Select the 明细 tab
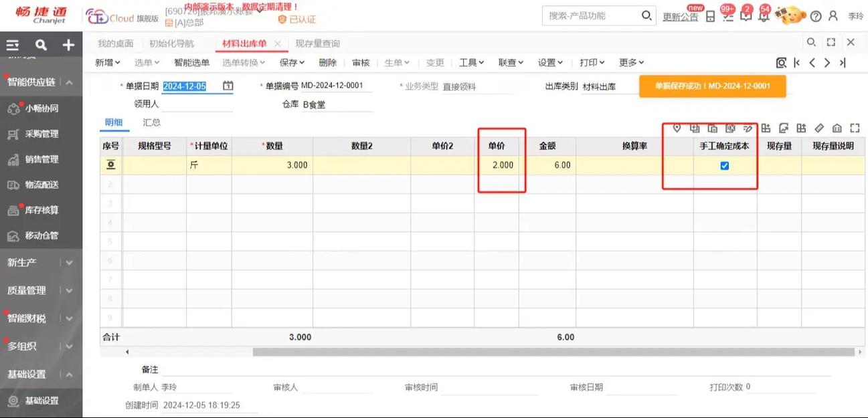Viewport: 868px width, 418px height. click(x=113, y=122)
